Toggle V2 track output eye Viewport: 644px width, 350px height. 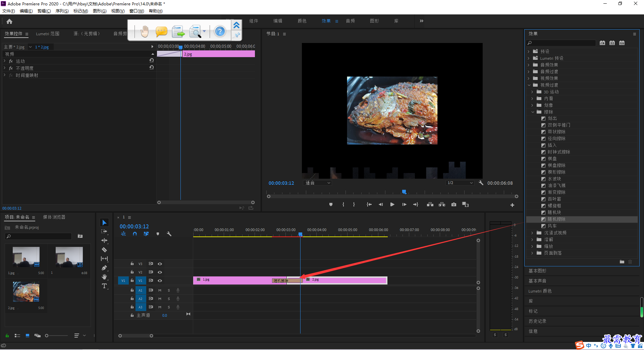pyautogui.click(x=160, y=272)
